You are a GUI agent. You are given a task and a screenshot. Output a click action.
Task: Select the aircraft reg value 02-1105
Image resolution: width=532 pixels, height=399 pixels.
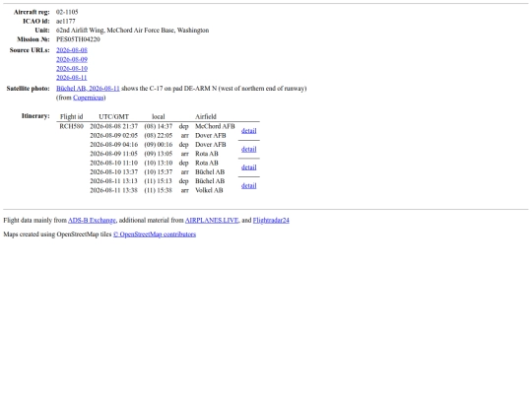click(67, 12)
